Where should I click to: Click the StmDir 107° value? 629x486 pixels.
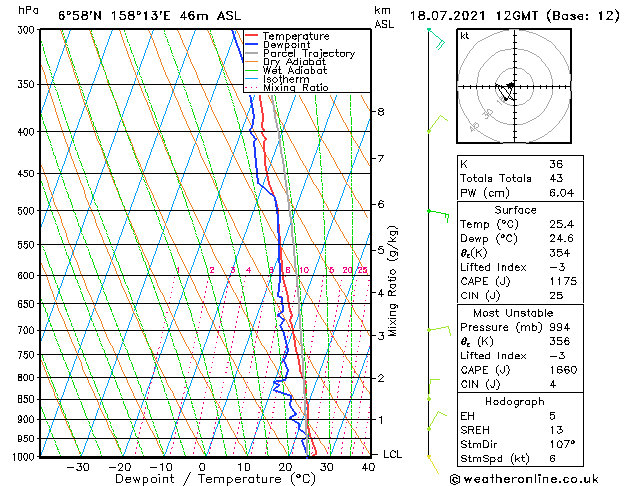click(x=562, y=444)
